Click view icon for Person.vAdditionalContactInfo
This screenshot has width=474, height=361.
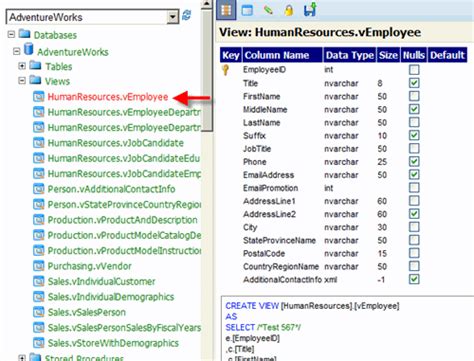pos(39,189)
